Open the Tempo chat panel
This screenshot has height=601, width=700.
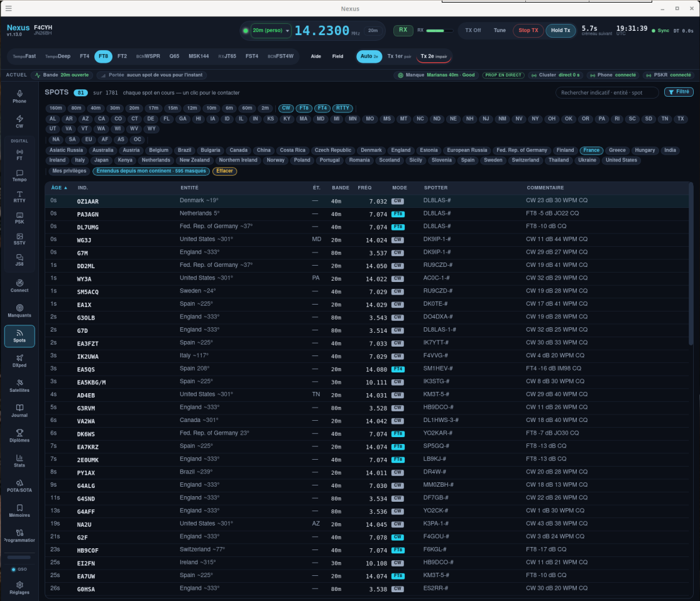19,175
